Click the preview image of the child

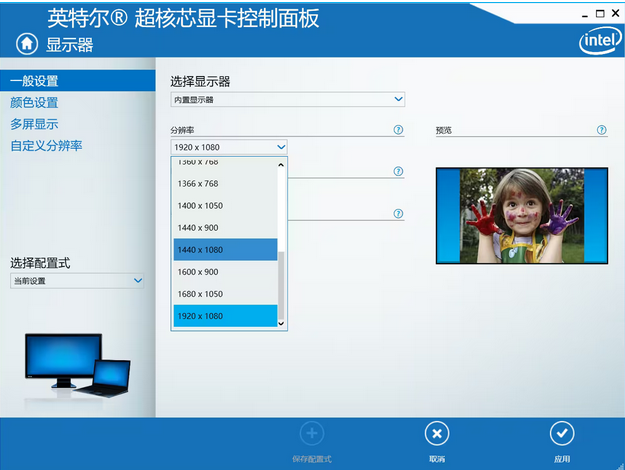520,215
